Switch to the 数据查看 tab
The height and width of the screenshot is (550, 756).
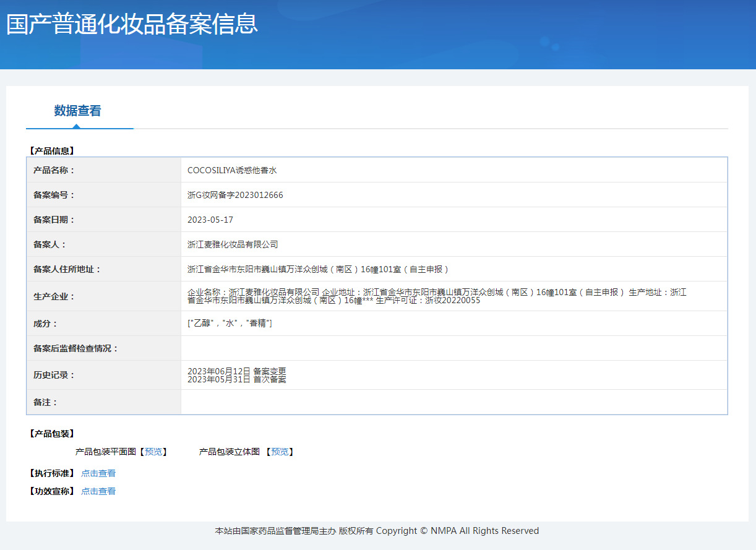coord(77,111)
